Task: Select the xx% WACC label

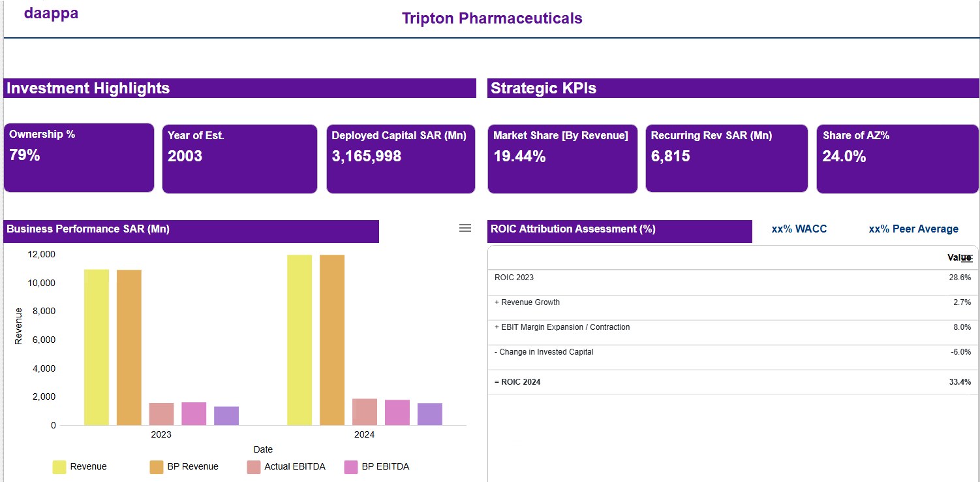Action: (x=799, y=229)
